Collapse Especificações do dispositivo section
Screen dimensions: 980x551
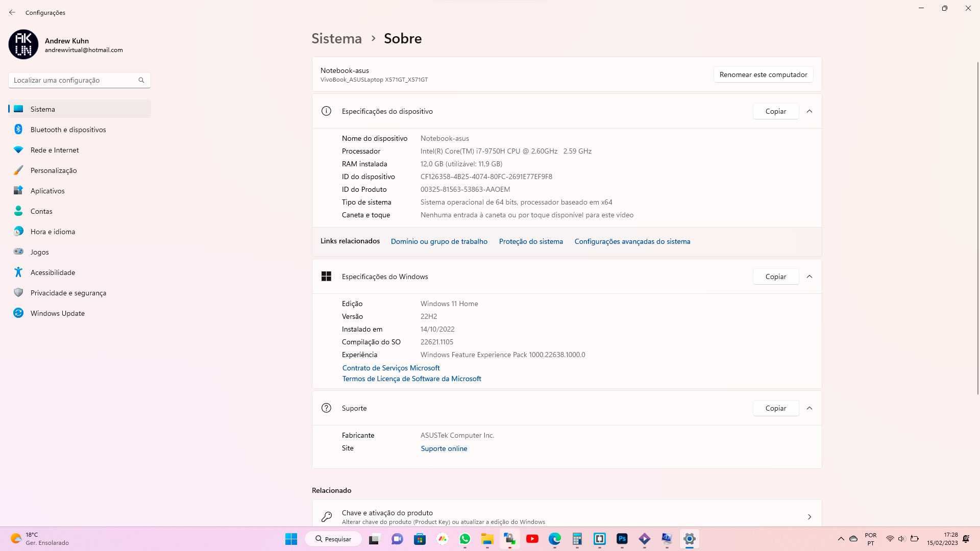[810, 111]
